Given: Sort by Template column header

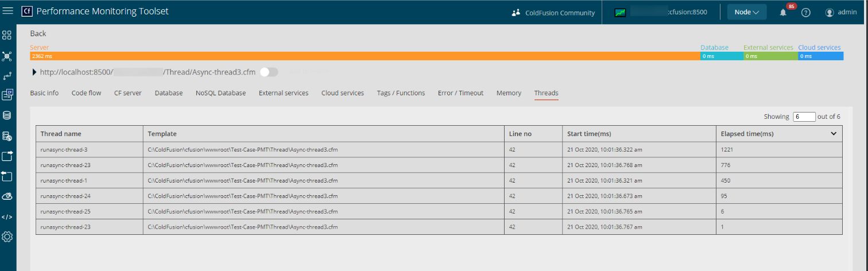Looking at the screenshot, I should (162, 134).
